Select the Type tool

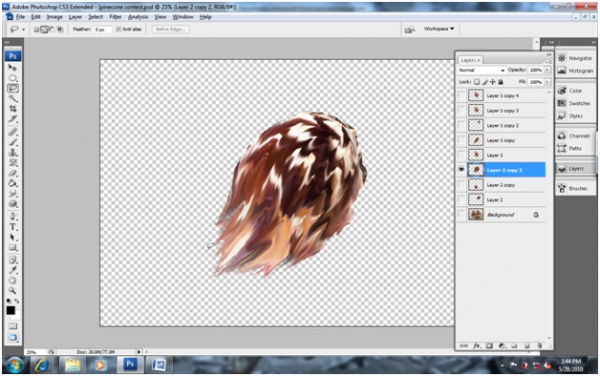tap(13, 227)
